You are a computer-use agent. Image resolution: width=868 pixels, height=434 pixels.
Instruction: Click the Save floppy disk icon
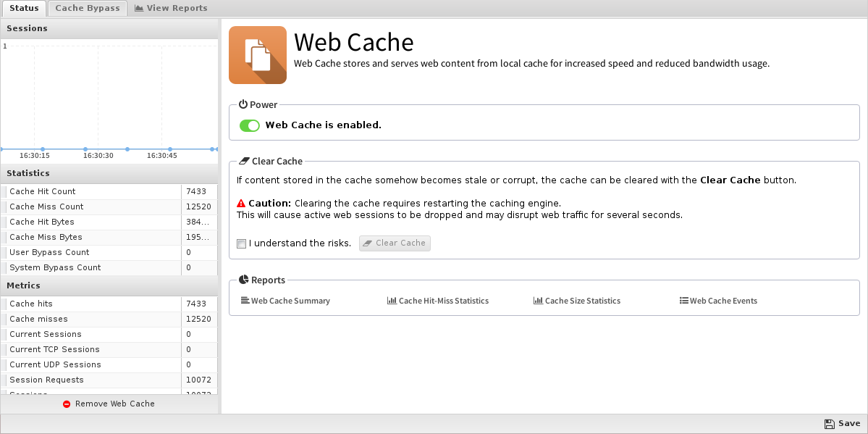[x=829, y=423]
